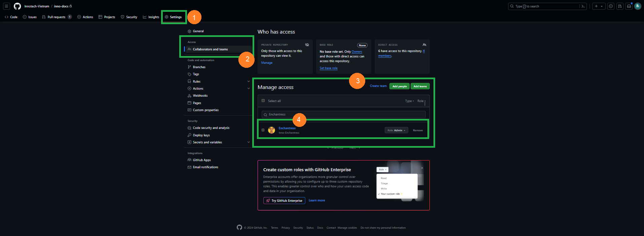Expand the Actions sidebar section
Screen dimensions: 644x236
click(249, 89)
